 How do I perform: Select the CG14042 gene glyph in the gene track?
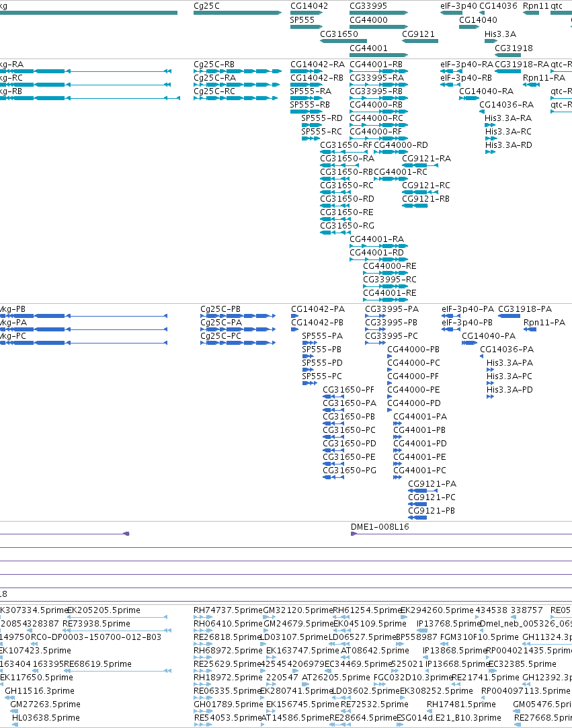point(306,13)
